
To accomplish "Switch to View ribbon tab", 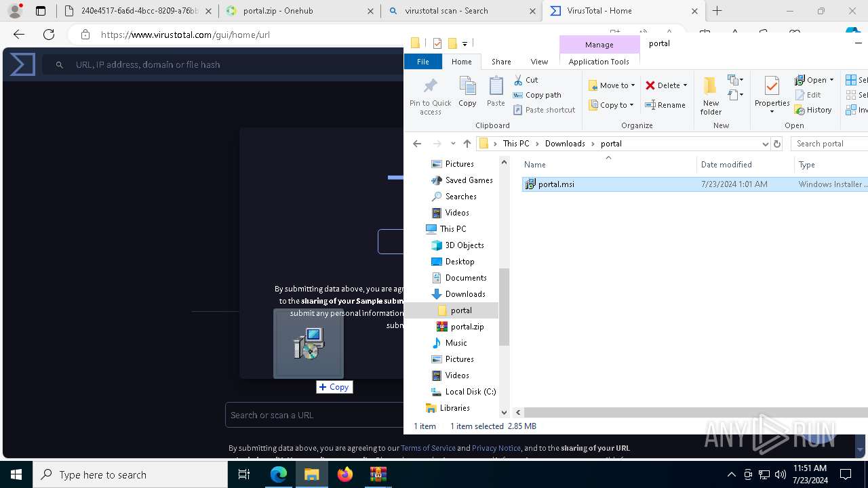I will (539, 62).
